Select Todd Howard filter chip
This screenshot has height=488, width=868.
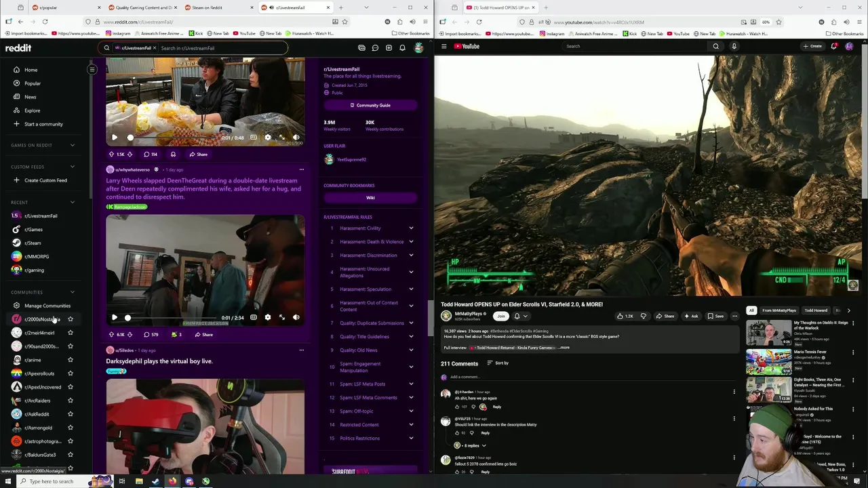click(816, 310)
